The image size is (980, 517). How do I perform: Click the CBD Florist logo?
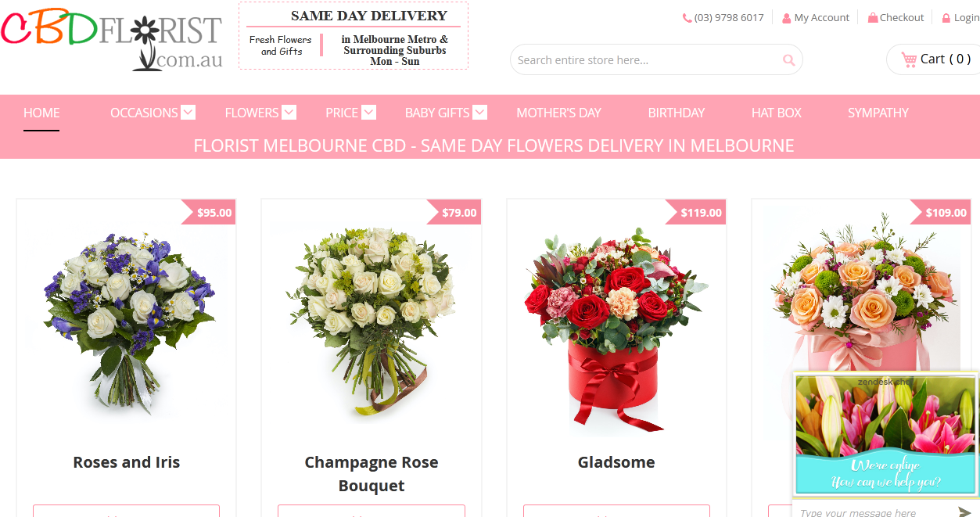coord(112,38)
